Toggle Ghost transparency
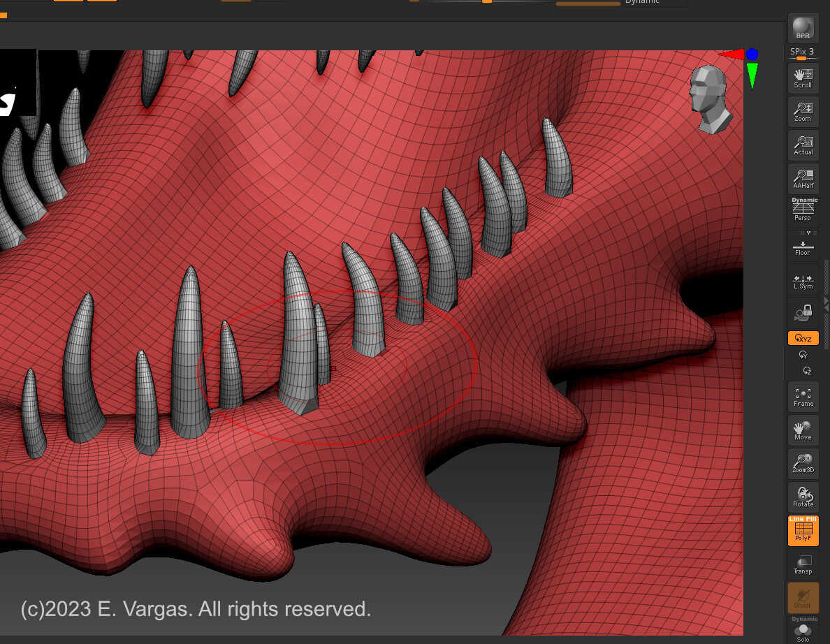 [803, 597]
